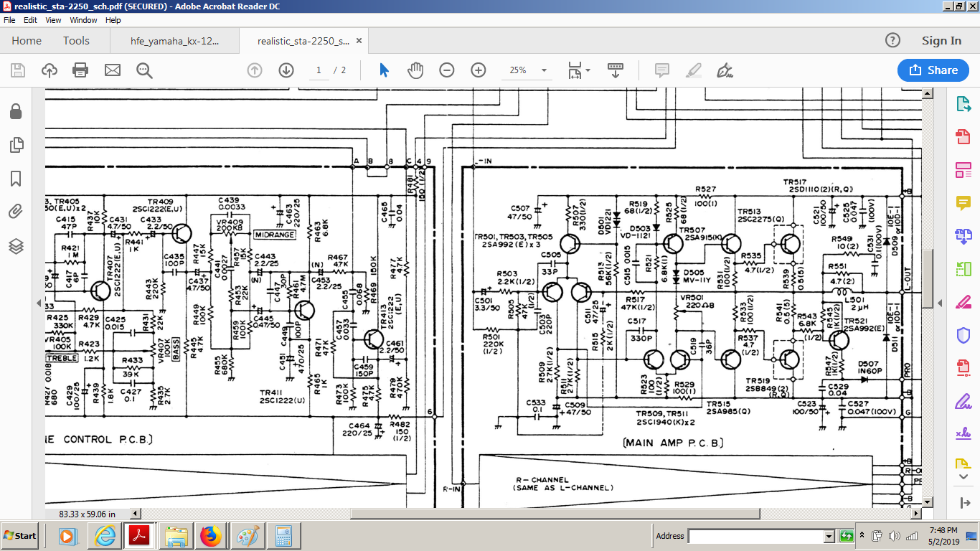980x551 pixels.
Task: Add a sticky note comment
Action: click(x=662, y=70)
